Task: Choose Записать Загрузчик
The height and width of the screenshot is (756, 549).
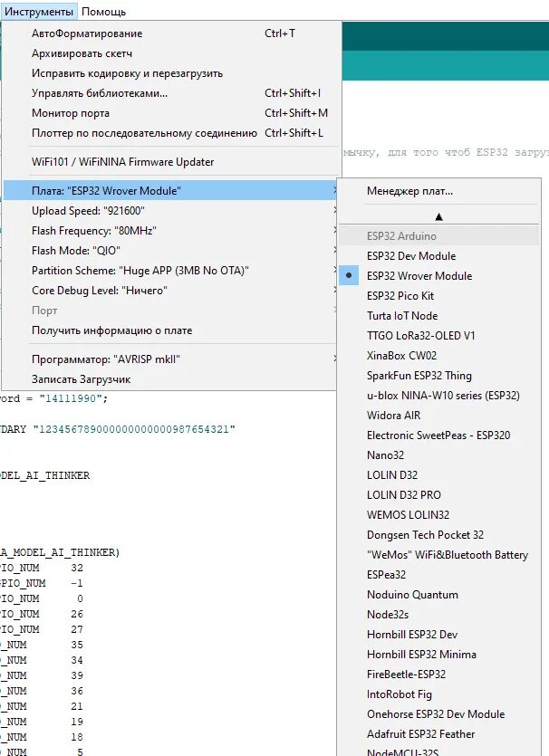Action: [x=169, y=379]
